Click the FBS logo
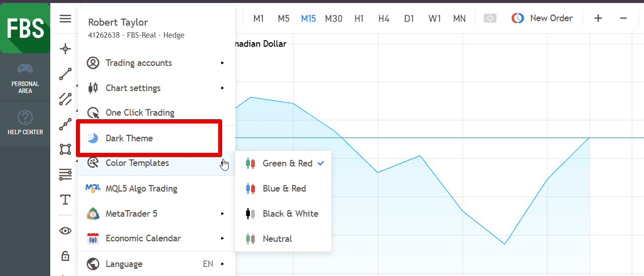Image resolution: width=644 pixels, height=276 pixels. (x=25, y=28)
